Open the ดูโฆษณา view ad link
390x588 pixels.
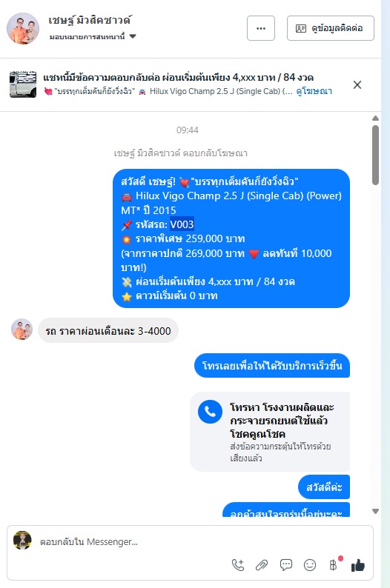[314, 91]
